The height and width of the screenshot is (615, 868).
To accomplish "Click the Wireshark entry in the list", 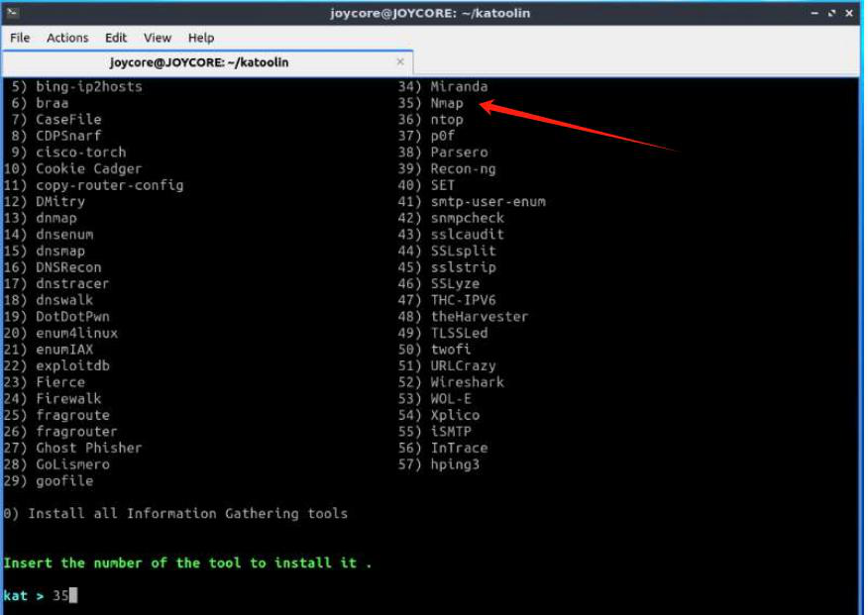I will click(467, 382).
